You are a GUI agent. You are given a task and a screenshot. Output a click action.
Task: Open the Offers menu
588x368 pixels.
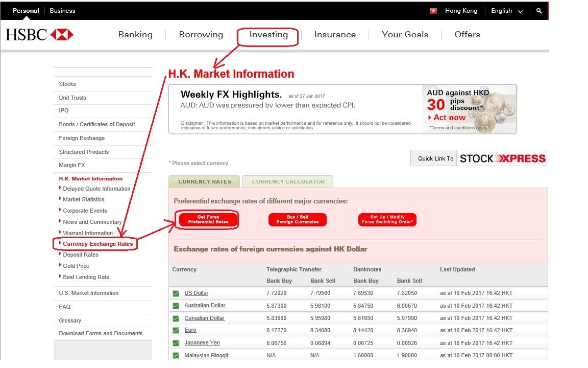pyautogui.click(x=467, y=35)
